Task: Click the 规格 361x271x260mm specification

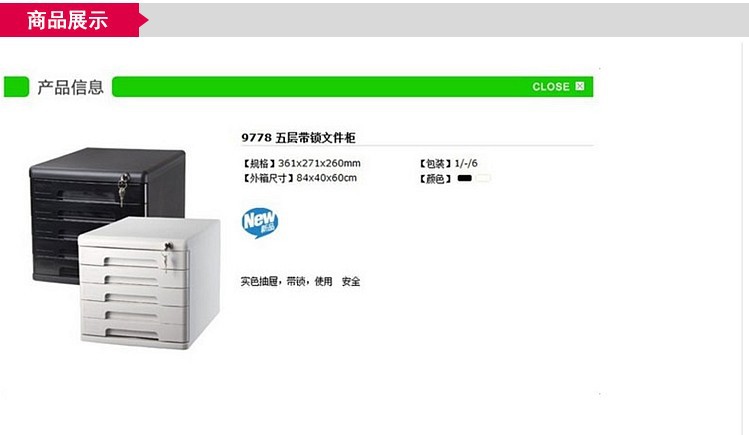Action: pyautogui.click(x=301, y=163)
